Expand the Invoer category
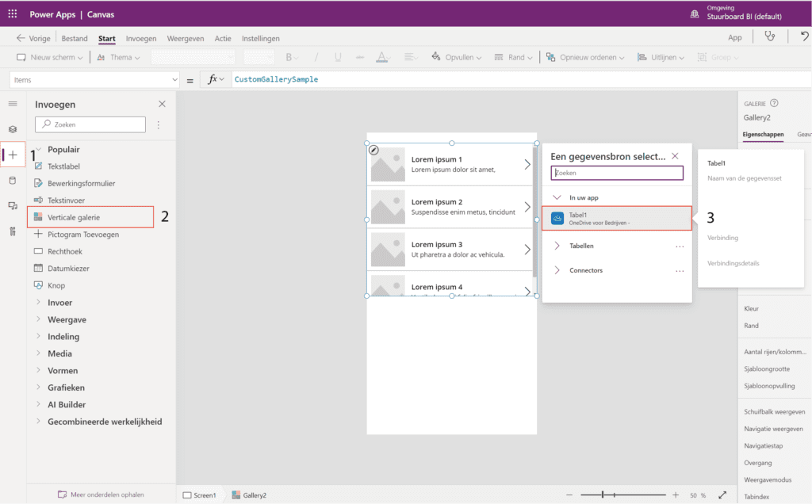Viewport: 812px width, 504px height. [38, 302]
